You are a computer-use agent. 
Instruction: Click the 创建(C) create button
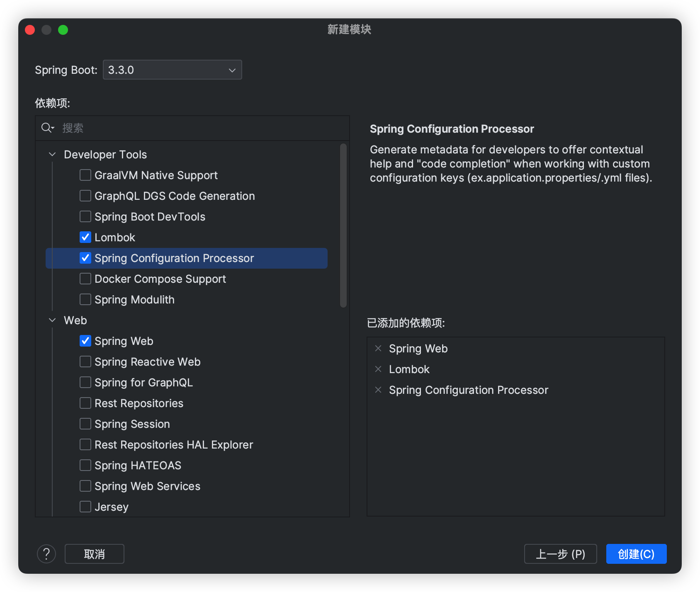click(636, 554)
